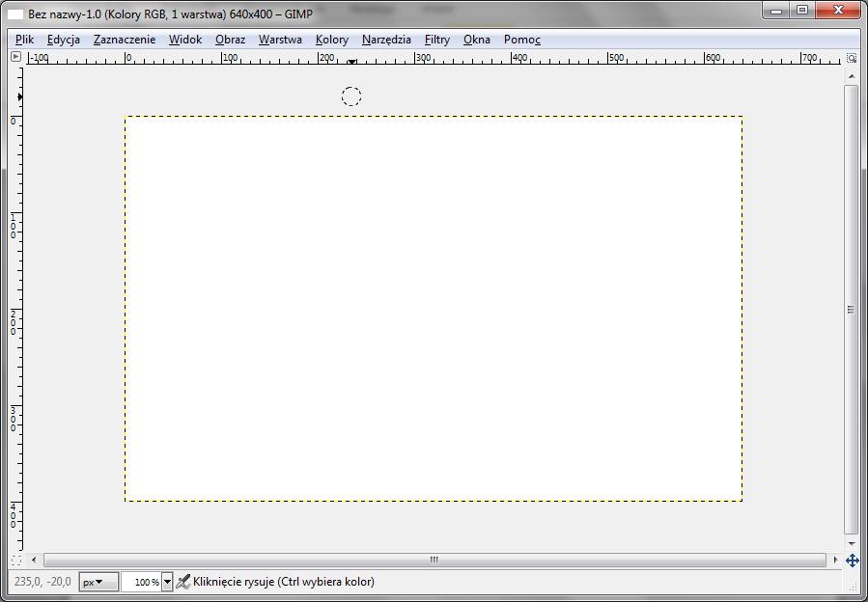This screenshot has width=868, height=602.
Task: Click the 100% zoom input field
Action: point(141,582)
